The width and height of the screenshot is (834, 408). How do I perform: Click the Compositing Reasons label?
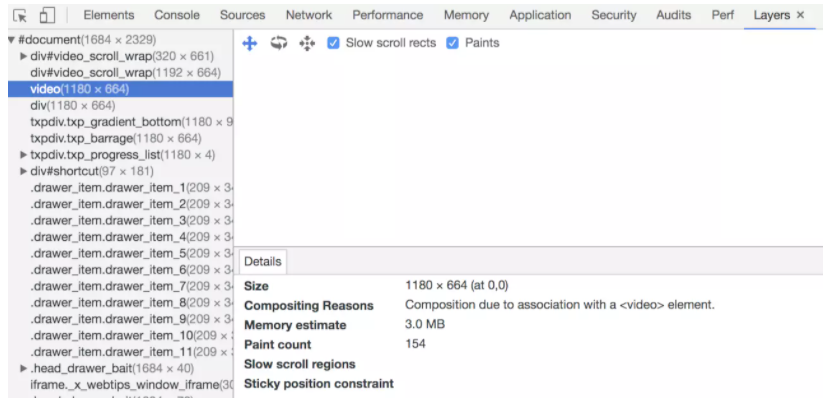click(308, 306)
